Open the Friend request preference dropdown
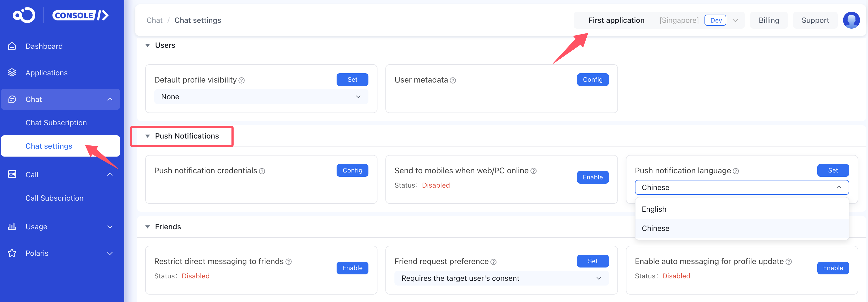The height and width of the screenshot is (302, 868). [x=501, y=278]
